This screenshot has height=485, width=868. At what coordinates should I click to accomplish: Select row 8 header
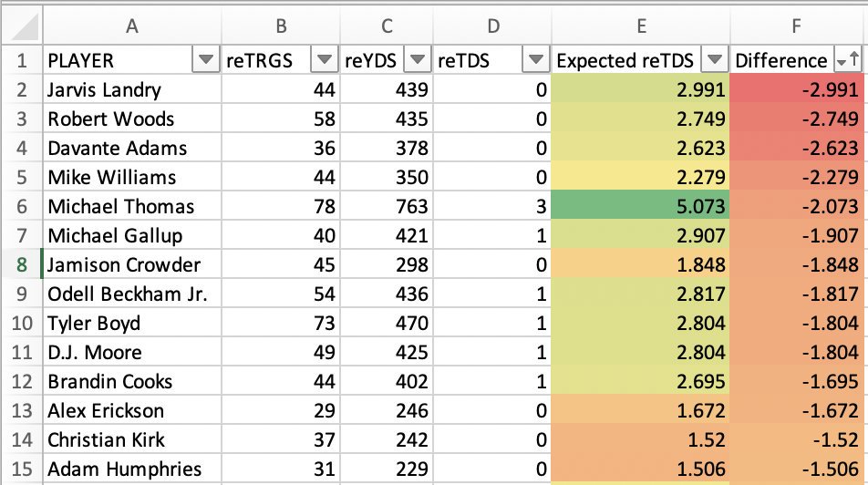(20, 265)
